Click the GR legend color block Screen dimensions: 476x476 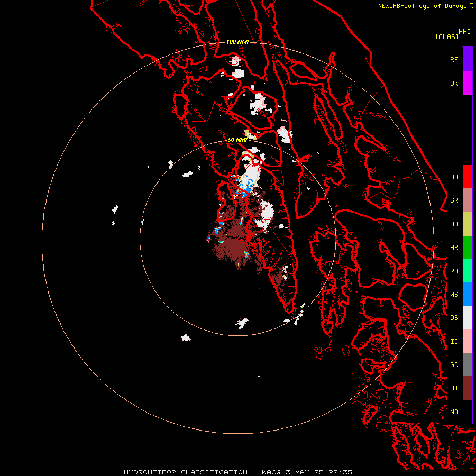(467, 200)
